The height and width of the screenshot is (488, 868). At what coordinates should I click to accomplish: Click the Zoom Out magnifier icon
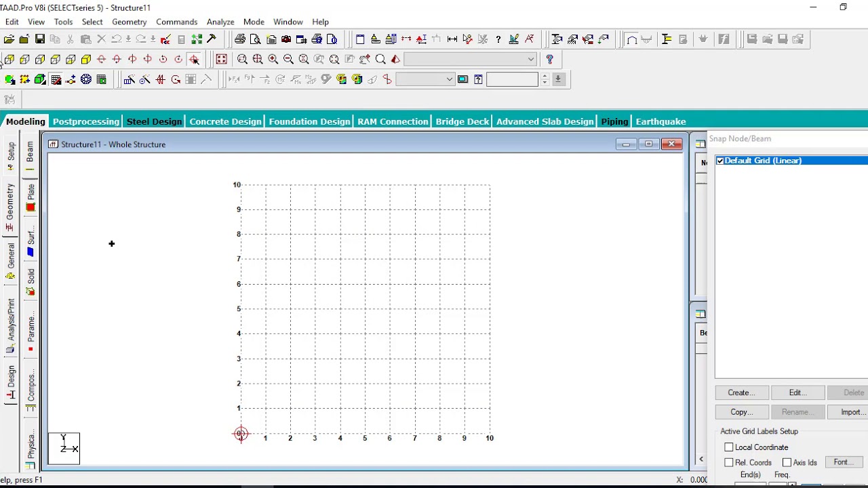click(x=288, y=60)
